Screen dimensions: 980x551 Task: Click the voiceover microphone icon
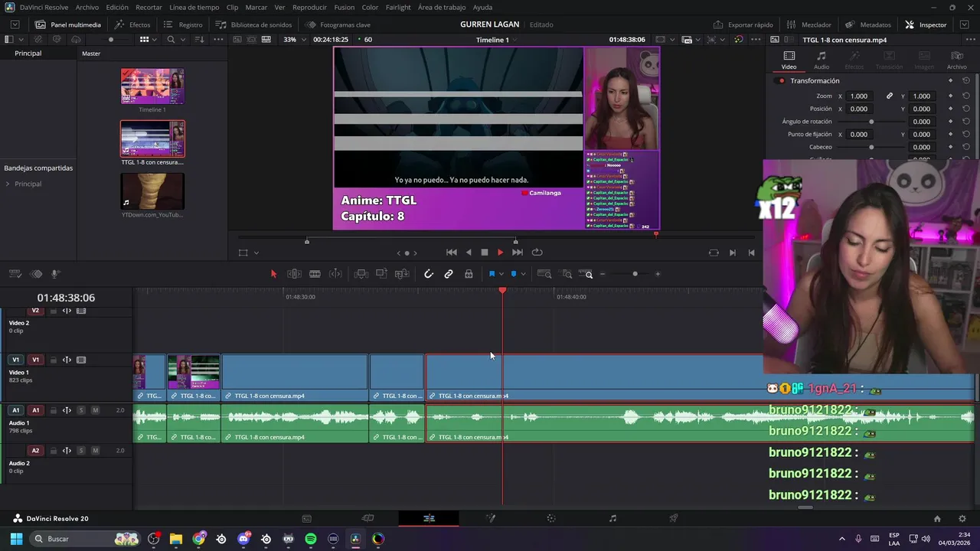pos(55,274)
